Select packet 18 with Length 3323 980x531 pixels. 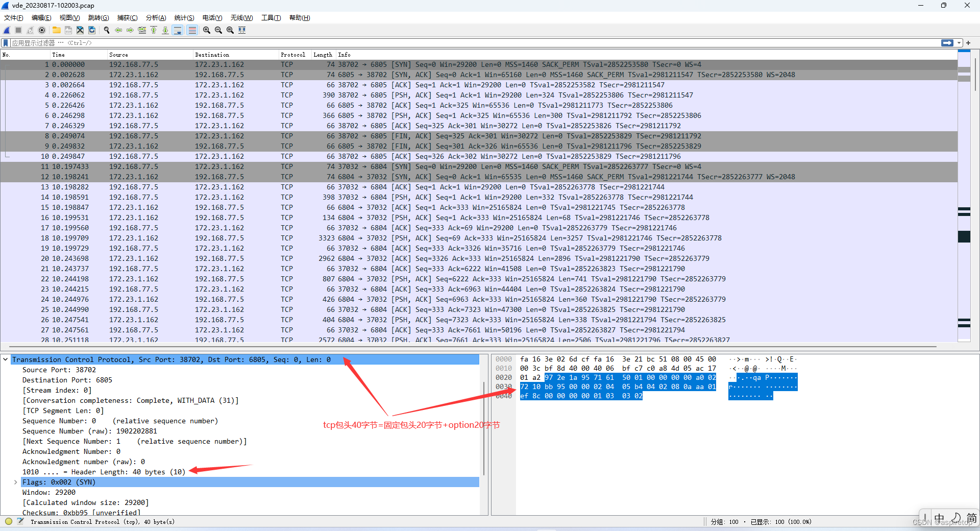pos(479,238)
